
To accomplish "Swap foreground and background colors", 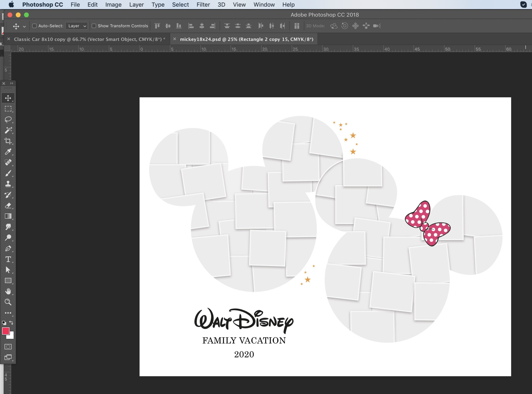I will click(11, 323).
